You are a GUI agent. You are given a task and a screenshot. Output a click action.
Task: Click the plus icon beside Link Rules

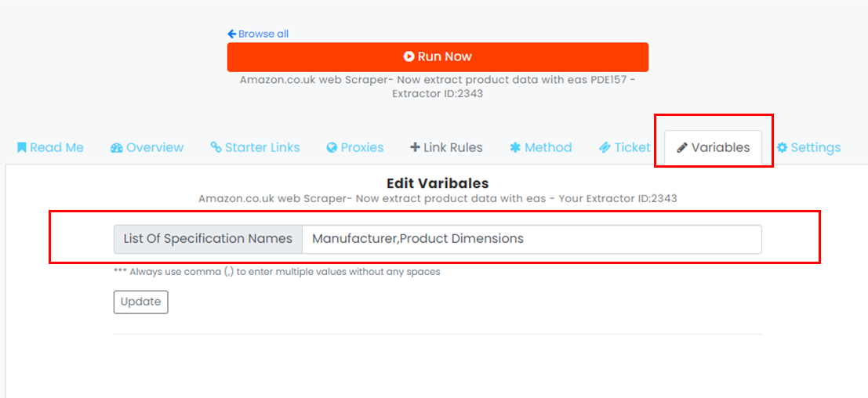[415, 147]
